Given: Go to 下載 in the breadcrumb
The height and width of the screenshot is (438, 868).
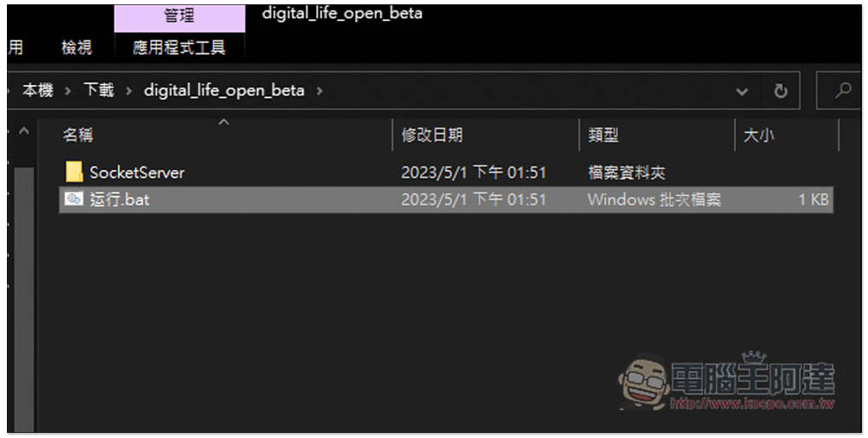Looking at the screenshot, I should click(x=99, y=90).
